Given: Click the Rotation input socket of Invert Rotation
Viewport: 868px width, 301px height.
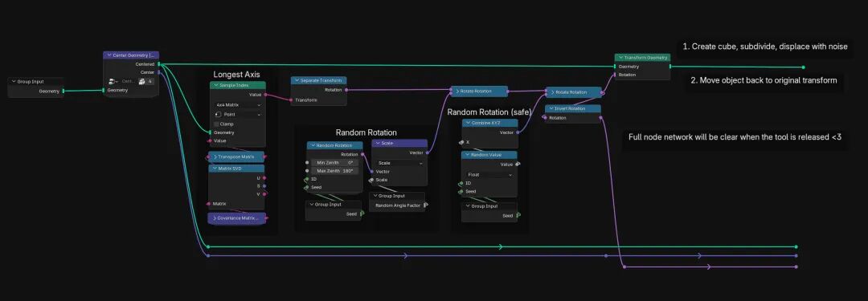Looking at the screenshot, I should (x=545, y=118).
